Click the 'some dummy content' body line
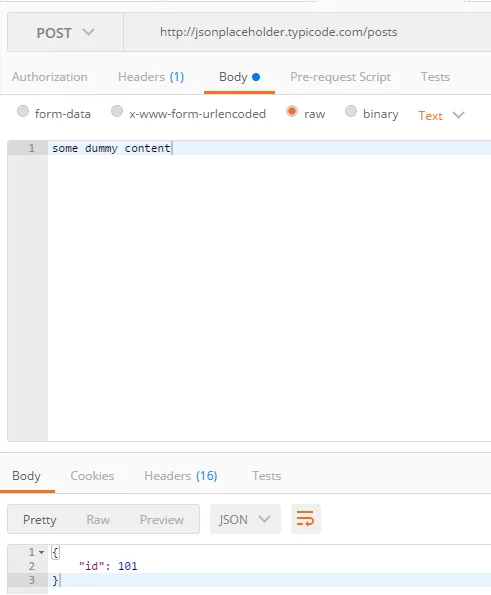Screen dimensions: 491x595 pyautogui.click(x=111, y=148)
